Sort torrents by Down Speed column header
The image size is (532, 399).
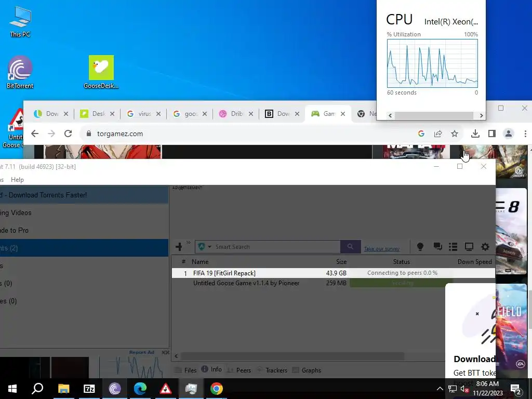(x=474, y=262)
